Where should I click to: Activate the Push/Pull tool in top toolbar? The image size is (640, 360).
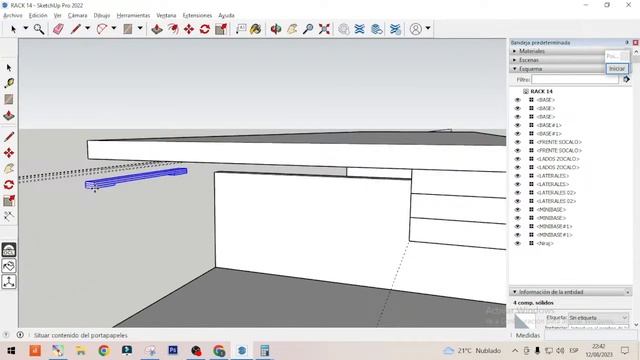(157, 29)
